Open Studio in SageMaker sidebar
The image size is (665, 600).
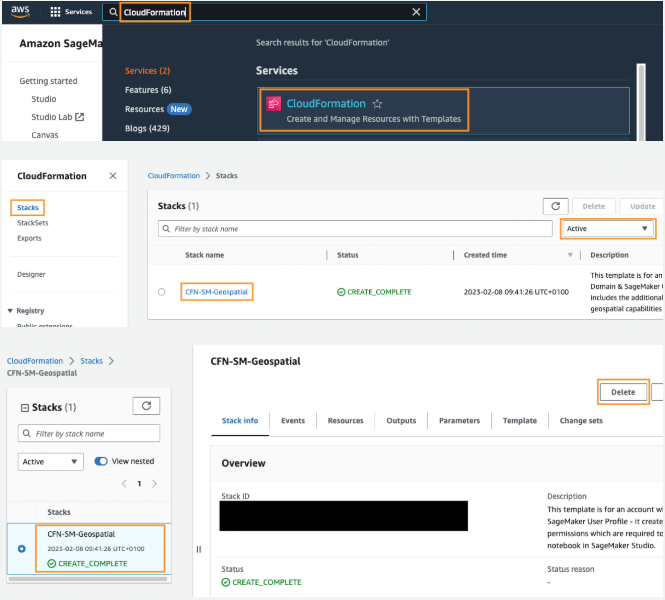tap(44, 99)
